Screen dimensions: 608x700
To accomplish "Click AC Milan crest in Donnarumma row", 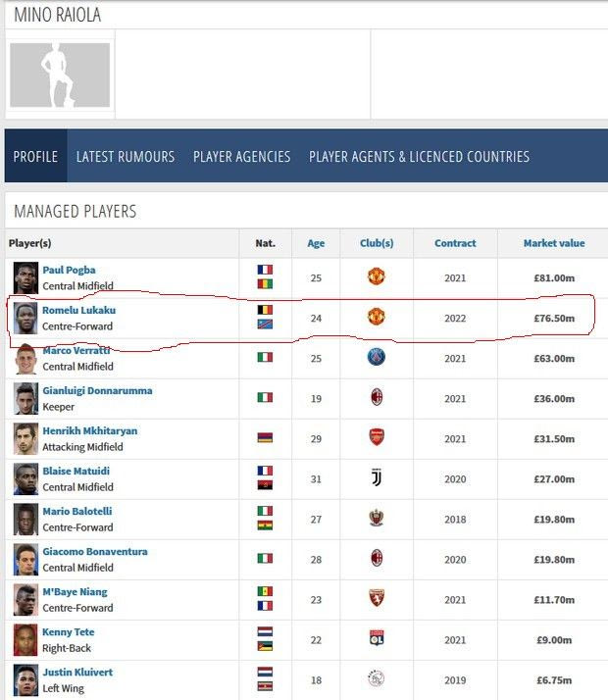I will (x=376, y=398).
